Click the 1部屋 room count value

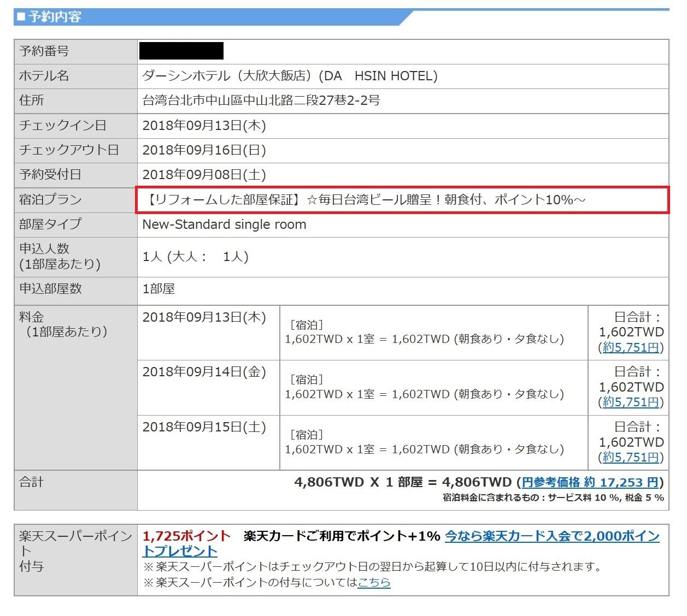tap(158, 288)
